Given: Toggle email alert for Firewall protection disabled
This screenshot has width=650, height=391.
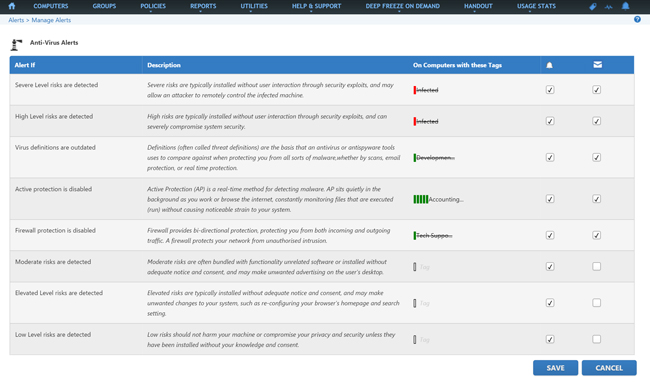Looking at the screenshot, I should (596, 235).
